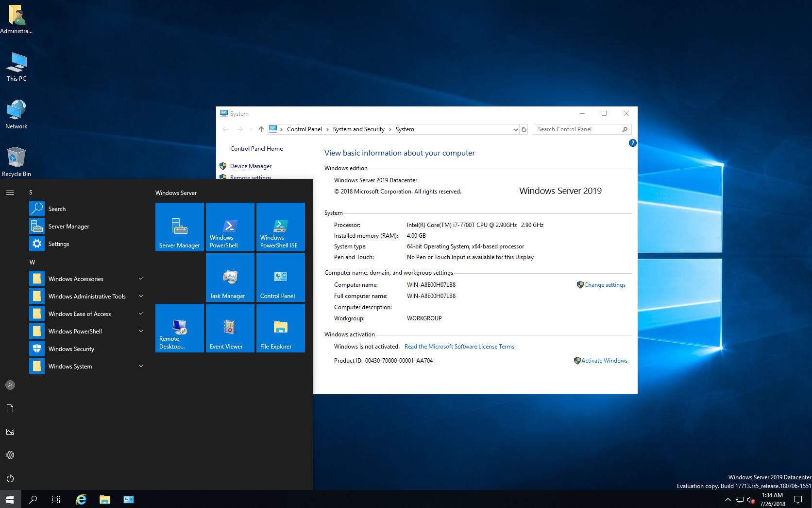Screen dimensions: 812x508
Task: Click the taskbar search magnifier
Action: click(33, 499)
